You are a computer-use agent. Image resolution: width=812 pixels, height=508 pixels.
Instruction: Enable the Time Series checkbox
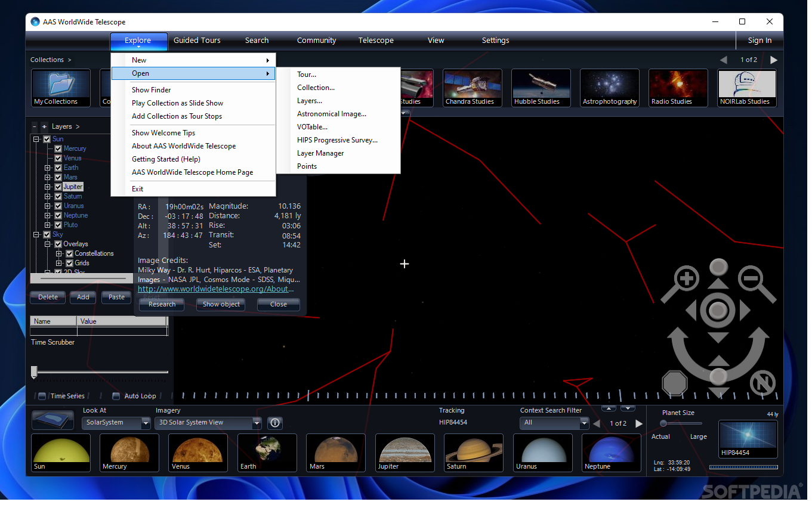(x=42, y=396)
